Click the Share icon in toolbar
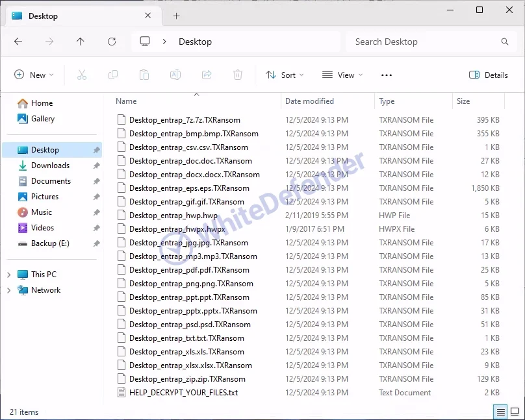The width and height of the screenshot is (525, 420). (207, 75)
